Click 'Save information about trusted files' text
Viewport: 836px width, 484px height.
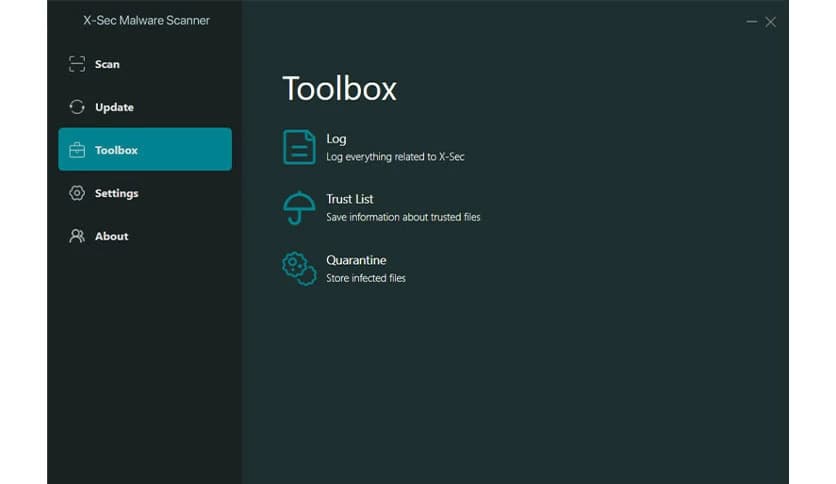403,217
